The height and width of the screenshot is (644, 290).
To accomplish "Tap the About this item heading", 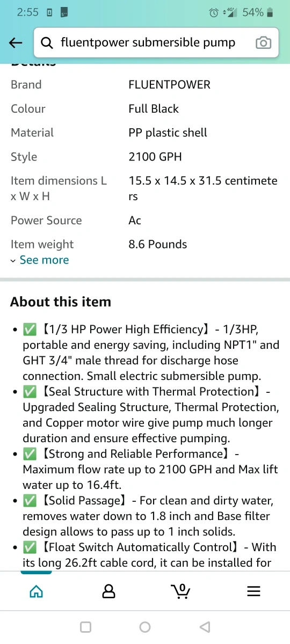I will [61, 302].
